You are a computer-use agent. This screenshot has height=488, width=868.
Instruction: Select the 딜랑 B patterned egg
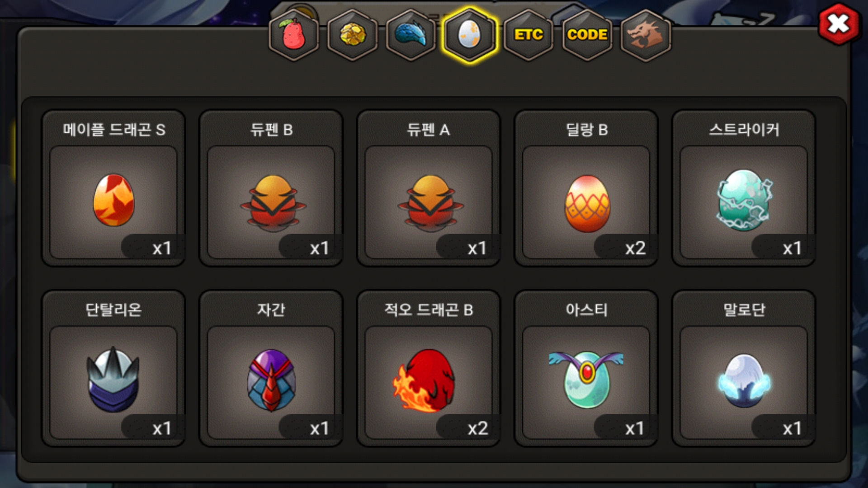(x=586, y=188)
